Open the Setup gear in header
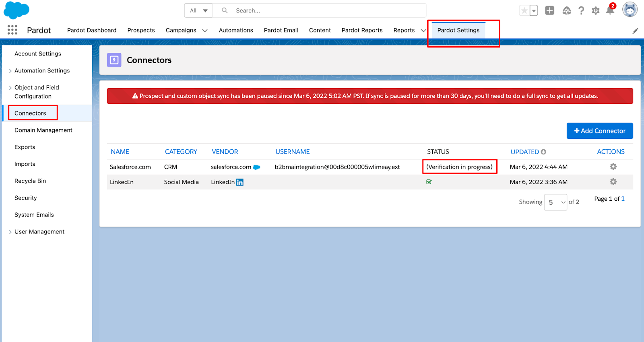Image resolution: width=644 pixels, height=342 pixels. pos(596,11)
